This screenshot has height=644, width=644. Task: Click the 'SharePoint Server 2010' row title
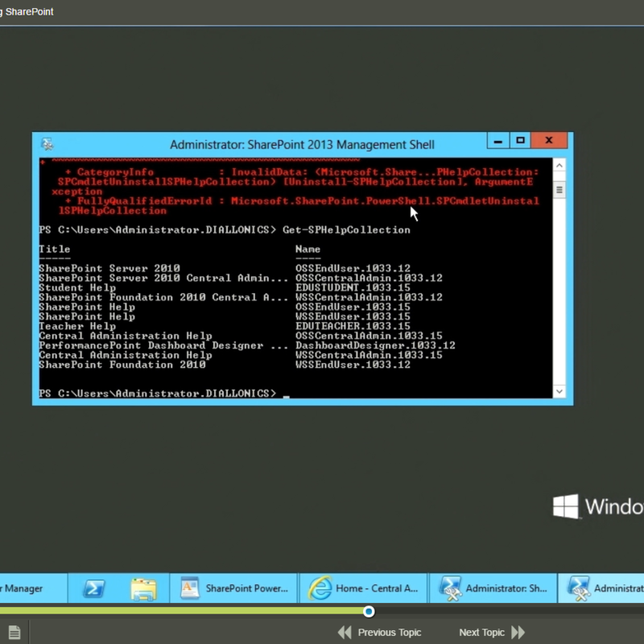(109, 268)
